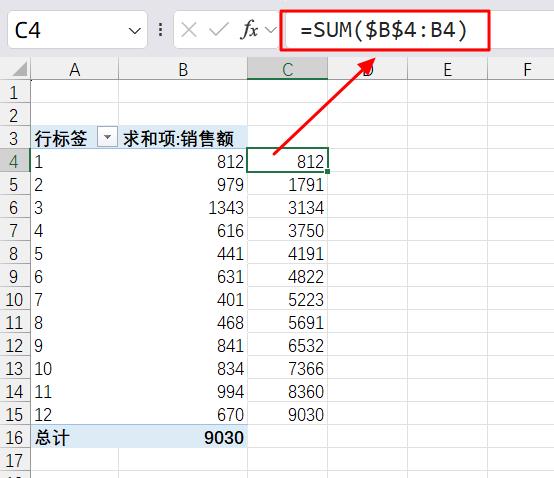Click cell with running total 5223
The width and height of the screenshot is (554, 478).
point(288,299)
